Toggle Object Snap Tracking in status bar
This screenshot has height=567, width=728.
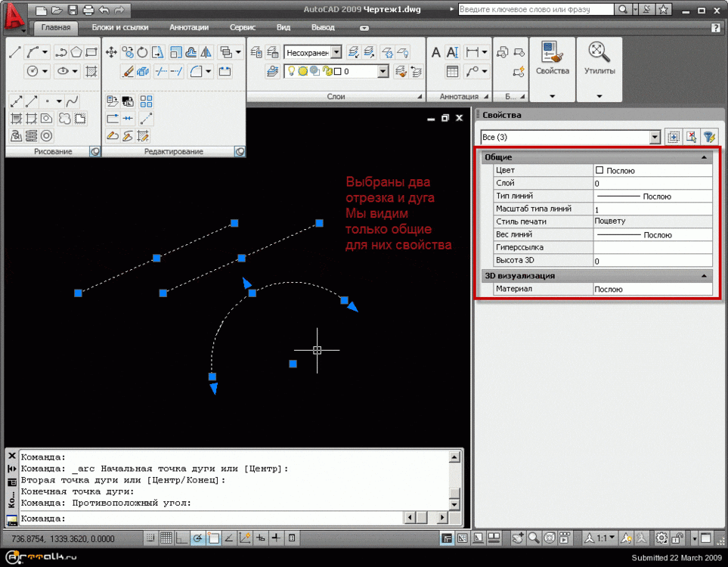(229, 538)
